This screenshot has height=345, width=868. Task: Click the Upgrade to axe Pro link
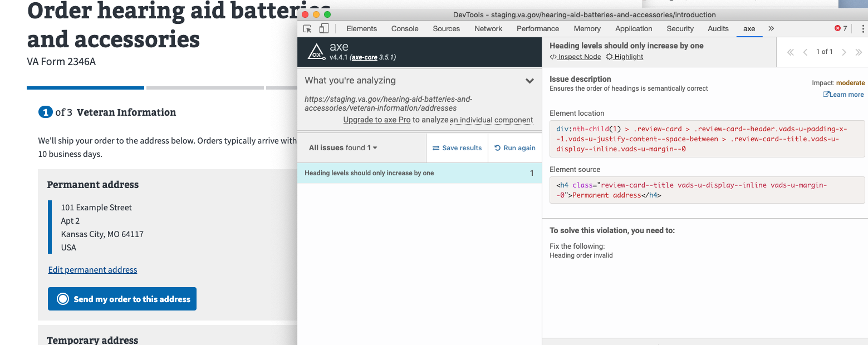pyautogui.click(x=376, y=120)
